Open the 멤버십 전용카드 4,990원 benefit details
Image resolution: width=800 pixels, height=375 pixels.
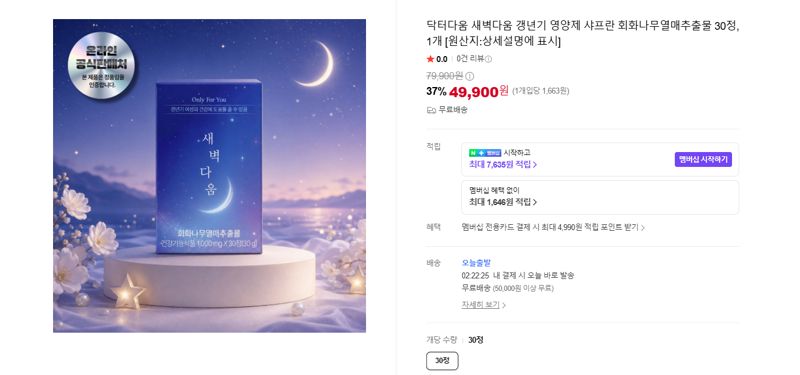click(553, 228)
